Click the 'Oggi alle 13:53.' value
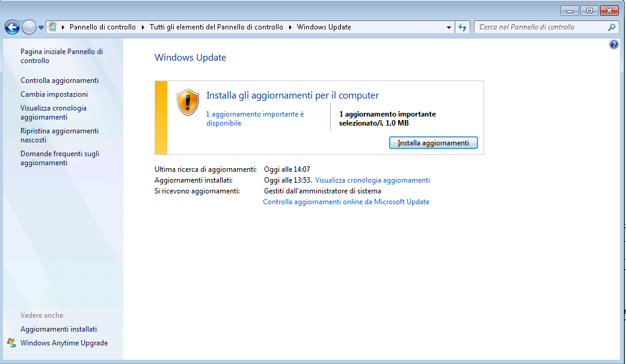This screenshot has height=364, width=626. click(288, 180)
